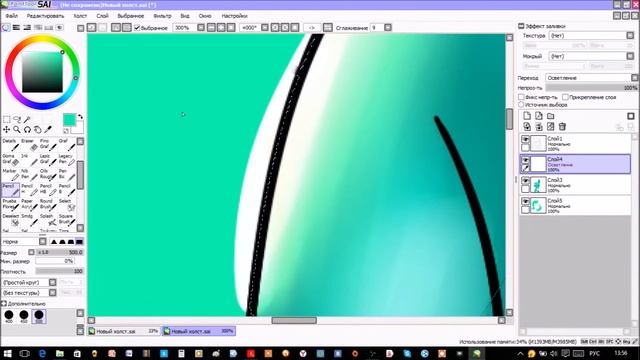Select the eyedropper color picker tool
Screen dimensions: 640x360
point(48,130)
